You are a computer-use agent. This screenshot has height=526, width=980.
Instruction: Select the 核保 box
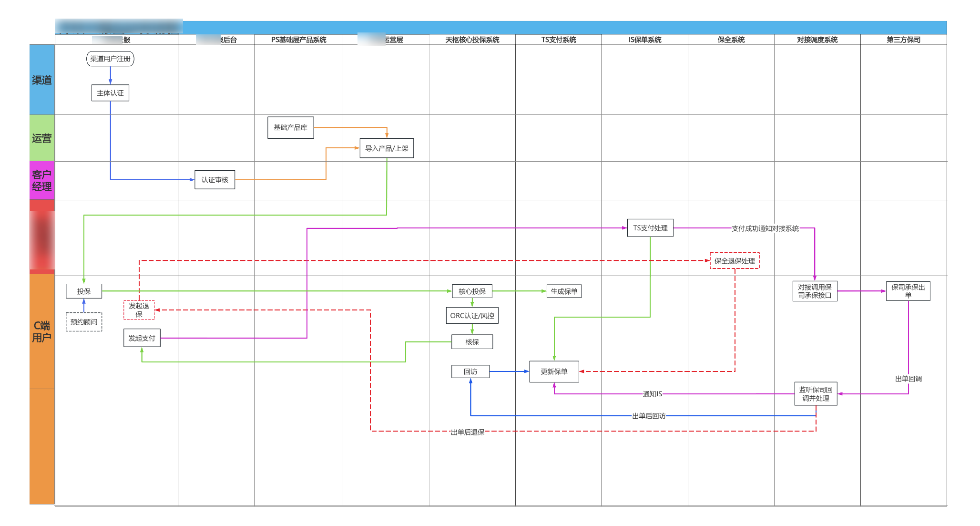(x=472, y=342)
